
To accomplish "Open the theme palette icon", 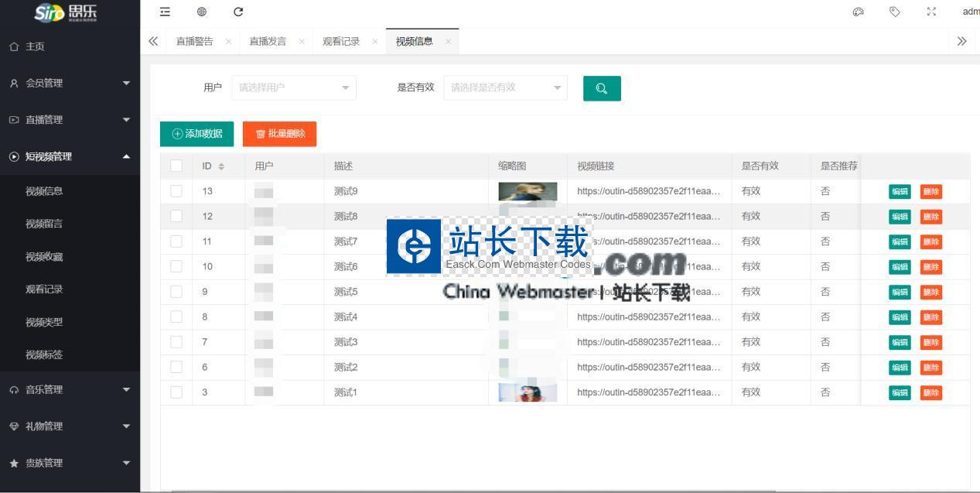I will pyautogui.click(x=858, y=12).
